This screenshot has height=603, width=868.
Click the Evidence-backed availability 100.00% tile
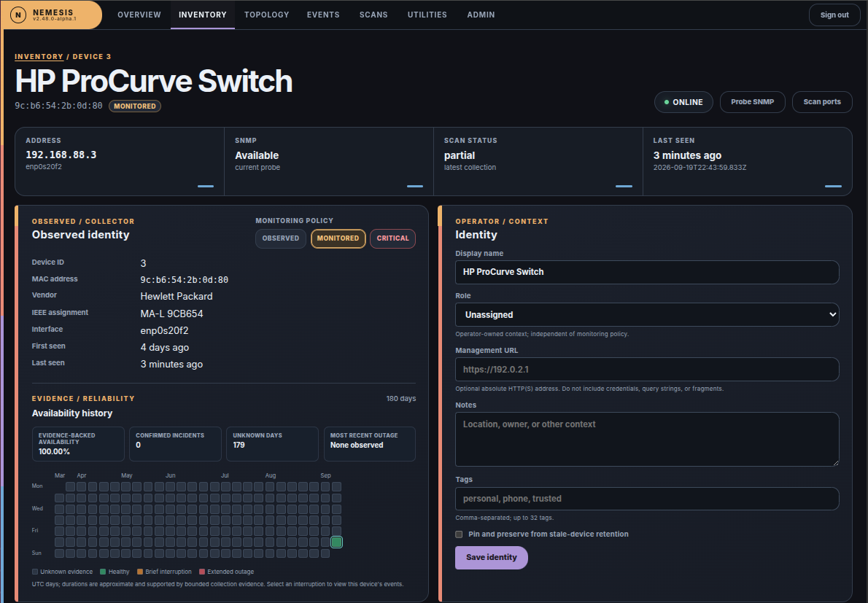(x=78, y=444)
